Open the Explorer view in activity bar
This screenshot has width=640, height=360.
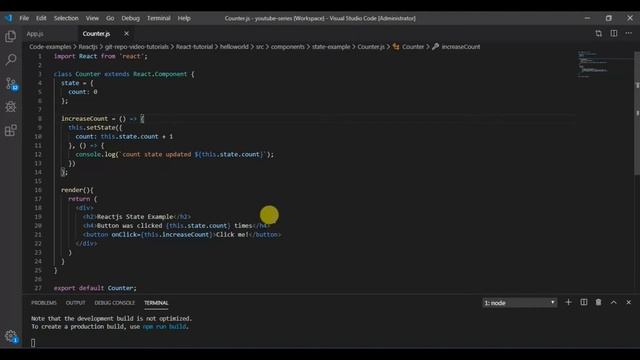pyautogui.click(x=11, y=37)
